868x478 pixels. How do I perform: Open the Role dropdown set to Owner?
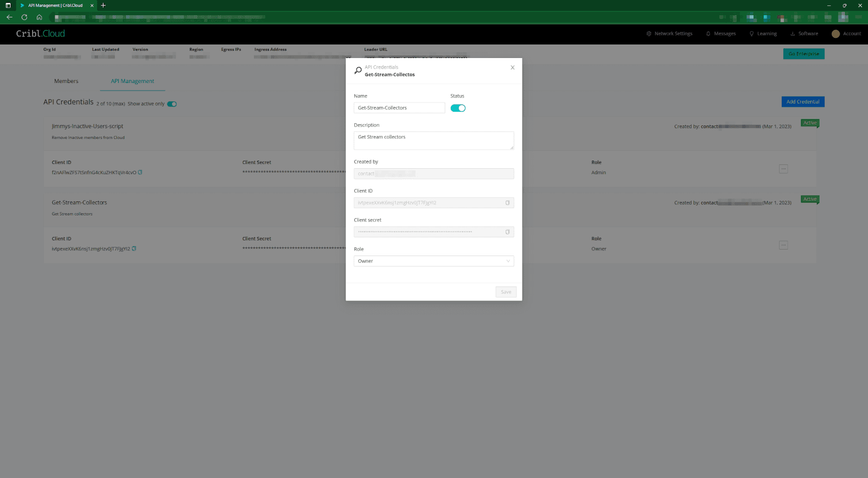point(433,261)
